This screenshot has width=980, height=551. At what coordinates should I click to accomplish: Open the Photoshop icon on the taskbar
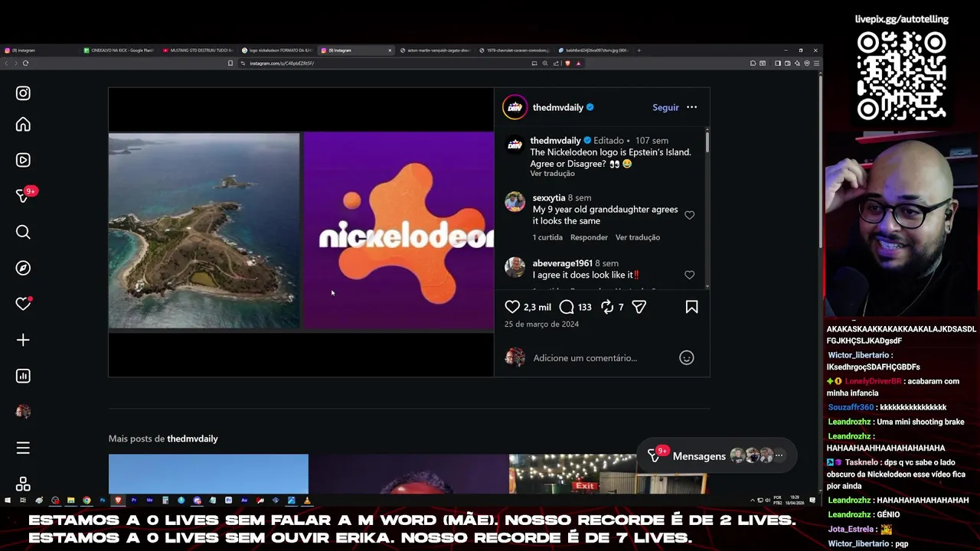point(103,500)
